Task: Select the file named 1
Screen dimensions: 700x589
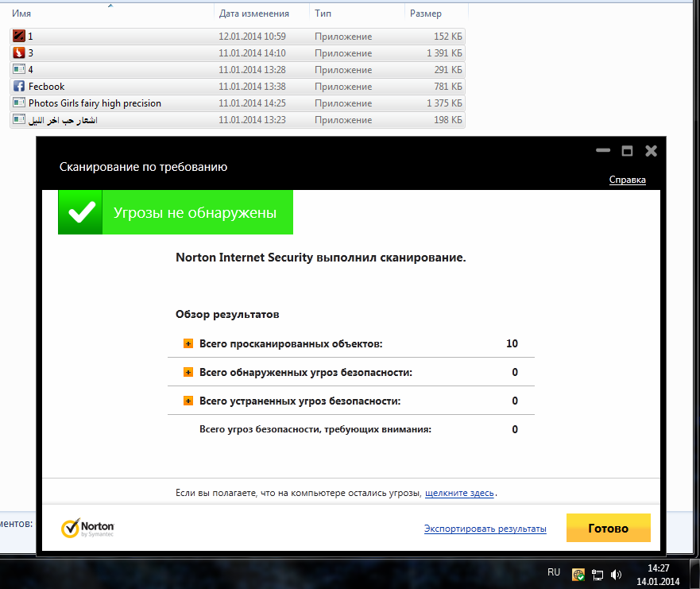Action: (30, 37)
